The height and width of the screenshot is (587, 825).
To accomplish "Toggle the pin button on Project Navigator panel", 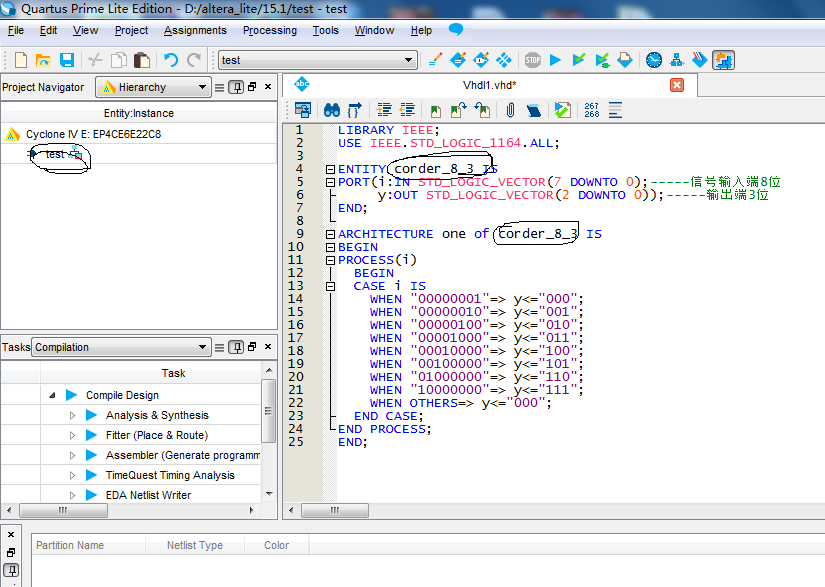I will tap(236, 87).
